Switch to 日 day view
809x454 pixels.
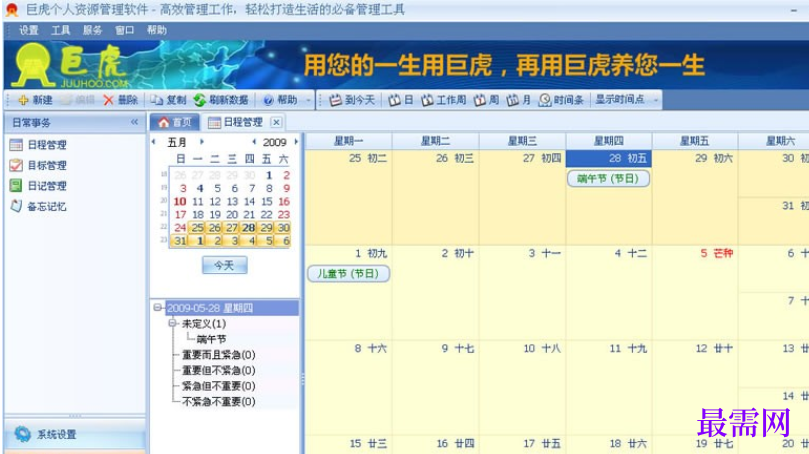pos(401,100)
